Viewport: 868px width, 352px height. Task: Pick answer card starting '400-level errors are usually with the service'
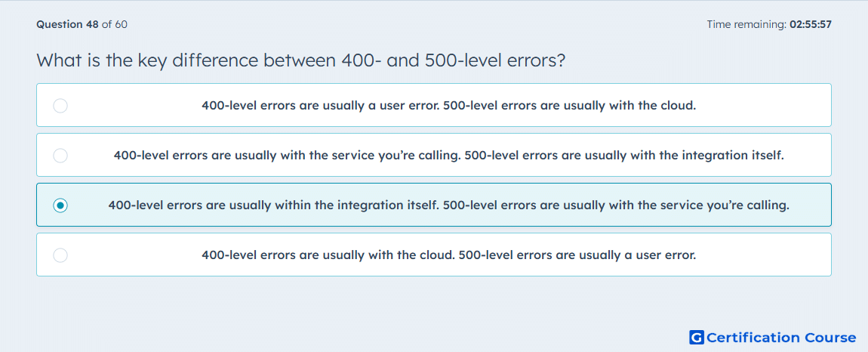pyautogui.click(x=434, y=155)
